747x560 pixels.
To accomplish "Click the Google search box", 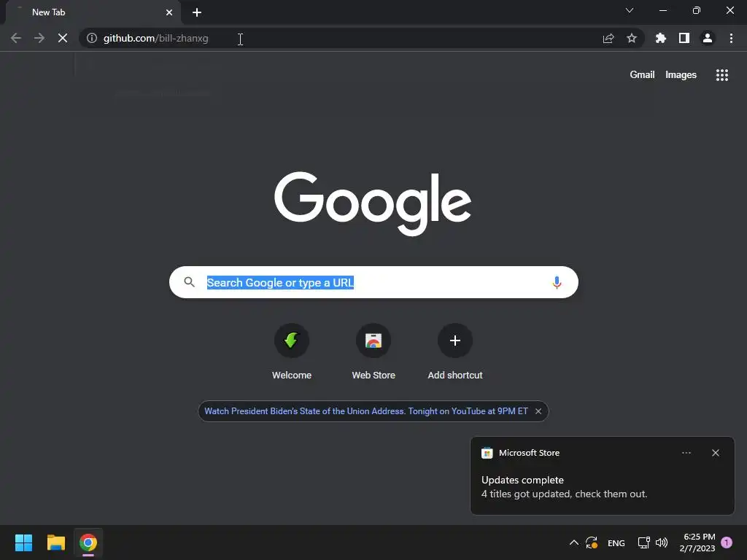I will pos(373,282).
